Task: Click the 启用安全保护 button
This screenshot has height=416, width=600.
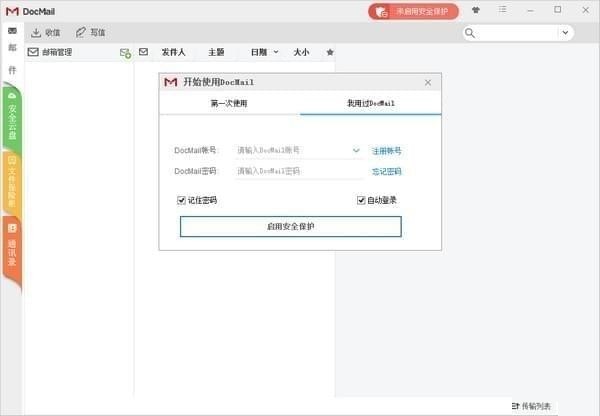Action: pyautogui.click(x=291, y=227)
